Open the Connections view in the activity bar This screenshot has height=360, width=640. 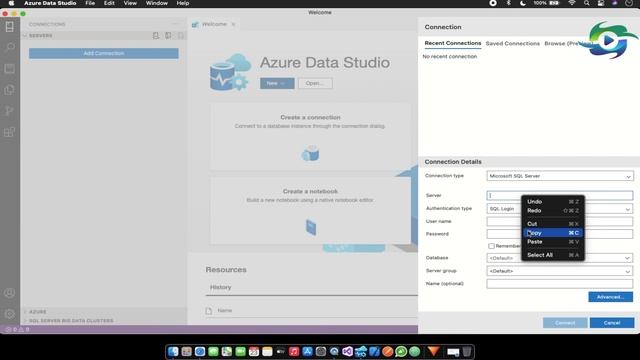pos(9,27)
